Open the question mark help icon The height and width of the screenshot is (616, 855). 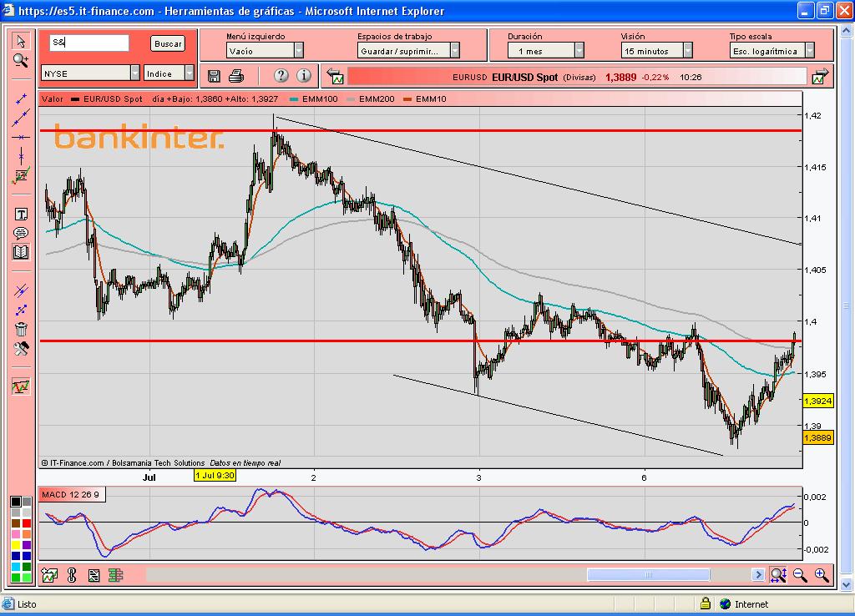click(x=281, y=75)
